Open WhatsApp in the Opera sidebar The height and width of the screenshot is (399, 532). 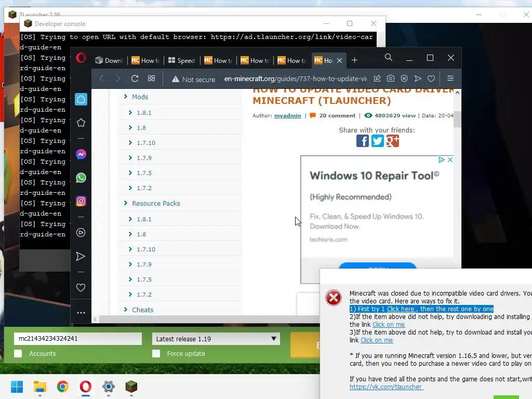tap(81, 178)
